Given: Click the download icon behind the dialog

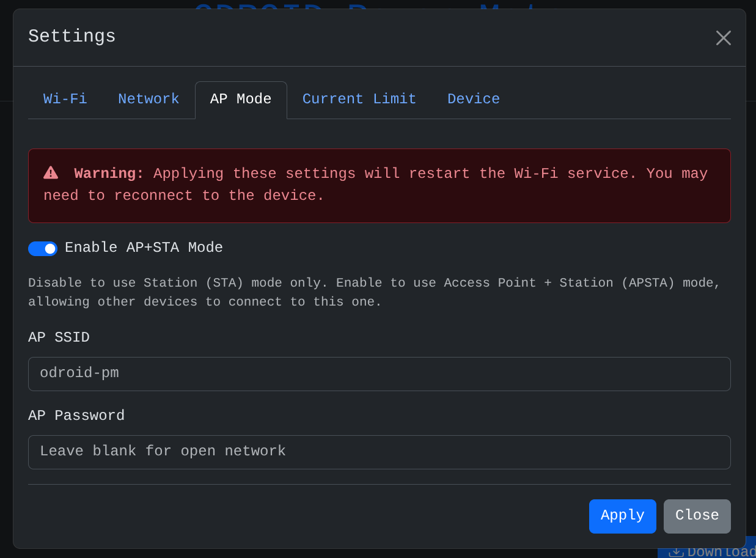Looking at the screenshot, I should coord(676,552).
